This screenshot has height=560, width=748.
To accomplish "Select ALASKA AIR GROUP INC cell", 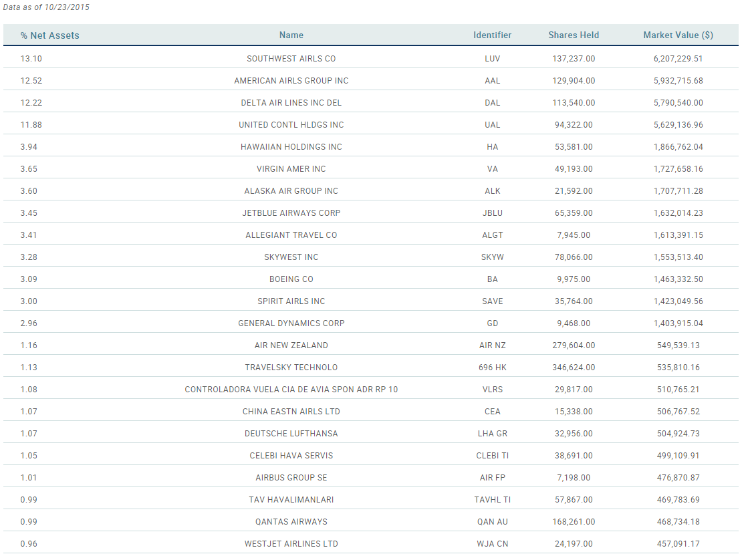I will [291, 191].
